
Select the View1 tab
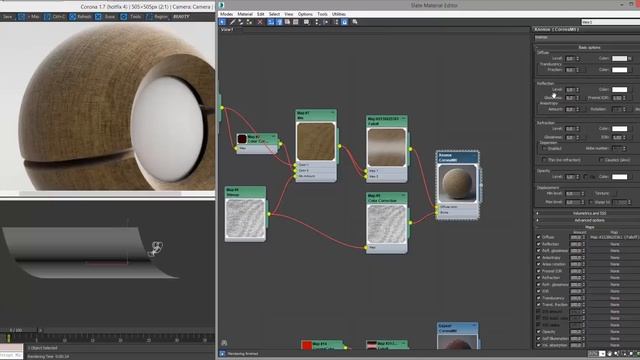click(227, 30)
